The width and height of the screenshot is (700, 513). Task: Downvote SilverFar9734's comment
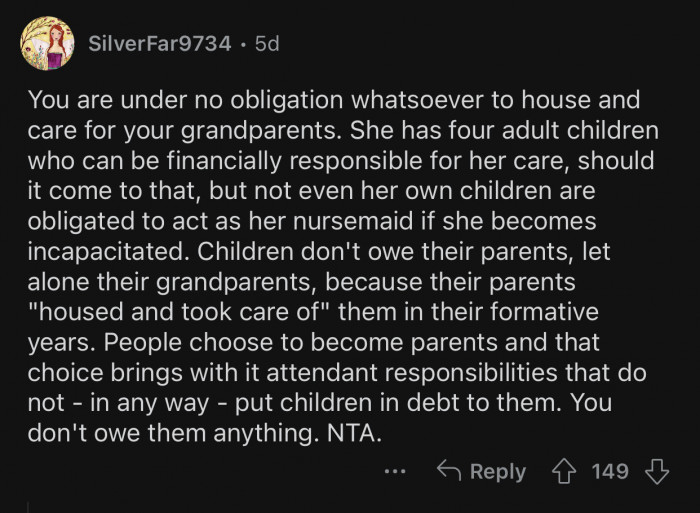(657, 470)
